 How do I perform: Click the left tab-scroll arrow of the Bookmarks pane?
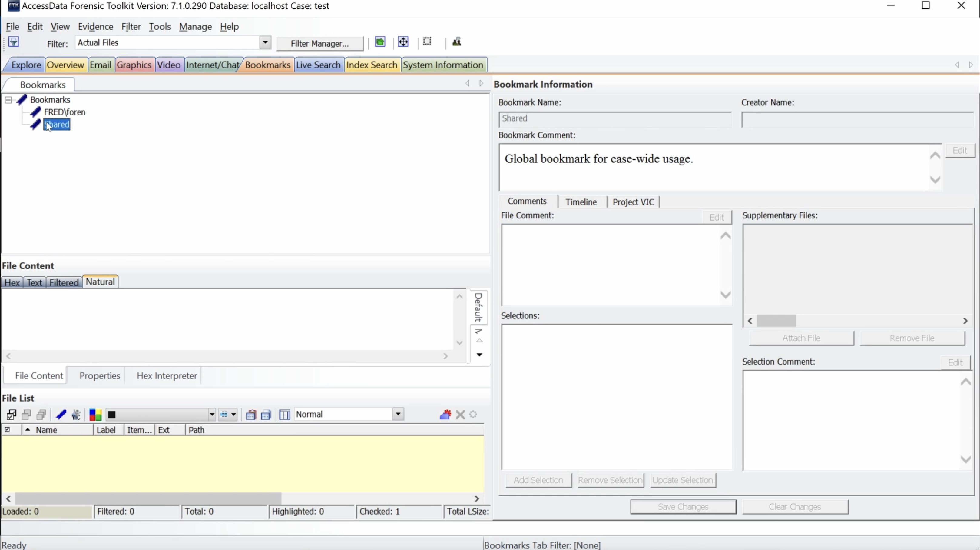click(468, 83)
